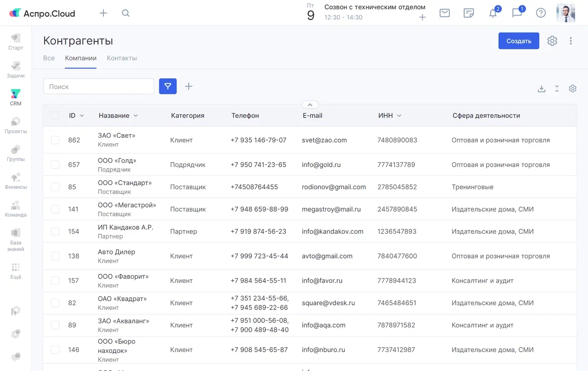Click the export download icon above table
The height and width of the screenshot is (371, 588).
[x=542, y=89]
